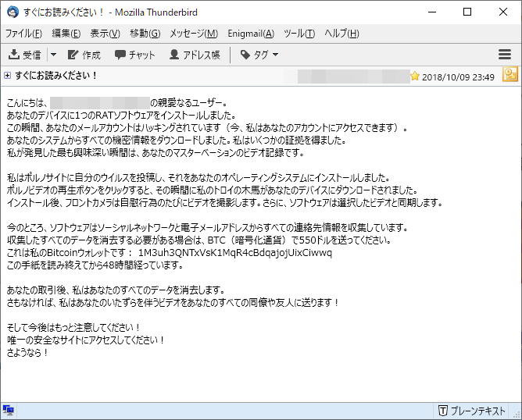
Task: Click the online/offline status icon in status bar
Action: click(x=9, y=411)
